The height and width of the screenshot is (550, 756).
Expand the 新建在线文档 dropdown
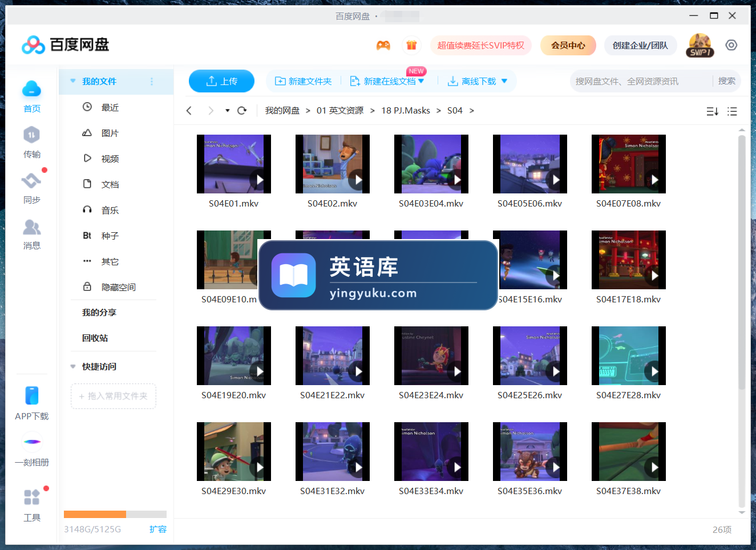click(x=421, y=81)
